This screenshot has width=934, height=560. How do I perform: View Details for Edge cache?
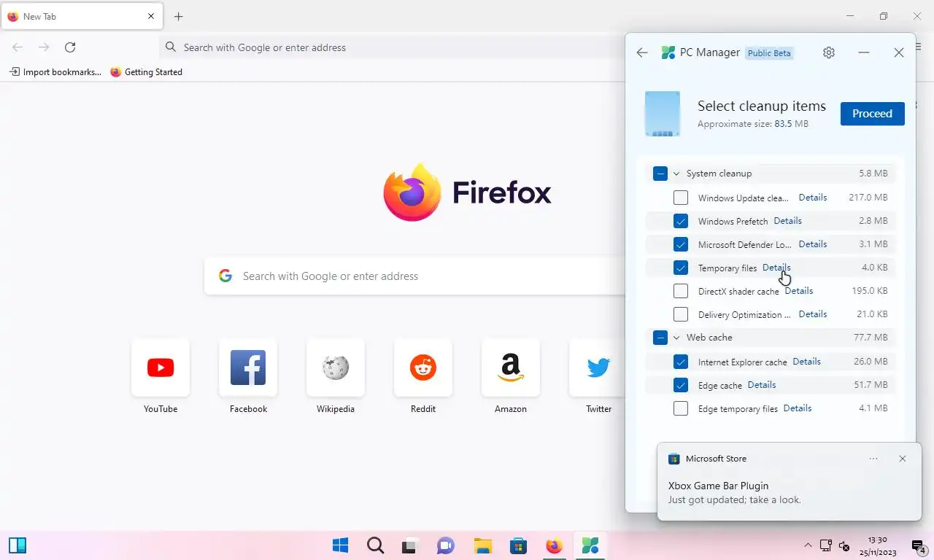(x=761, y=385)
